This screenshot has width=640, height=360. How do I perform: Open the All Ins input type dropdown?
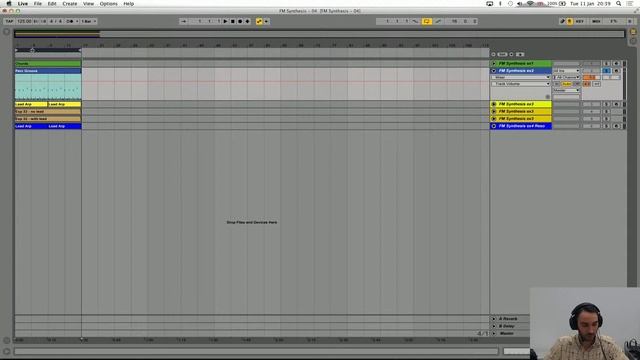[566, 71]
